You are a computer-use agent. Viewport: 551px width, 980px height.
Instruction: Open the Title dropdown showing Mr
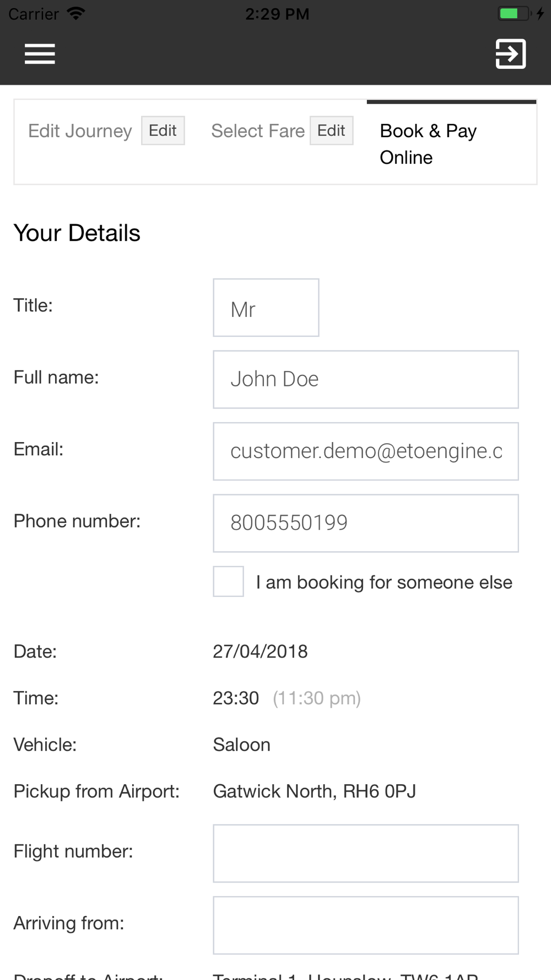coord(266,308)
